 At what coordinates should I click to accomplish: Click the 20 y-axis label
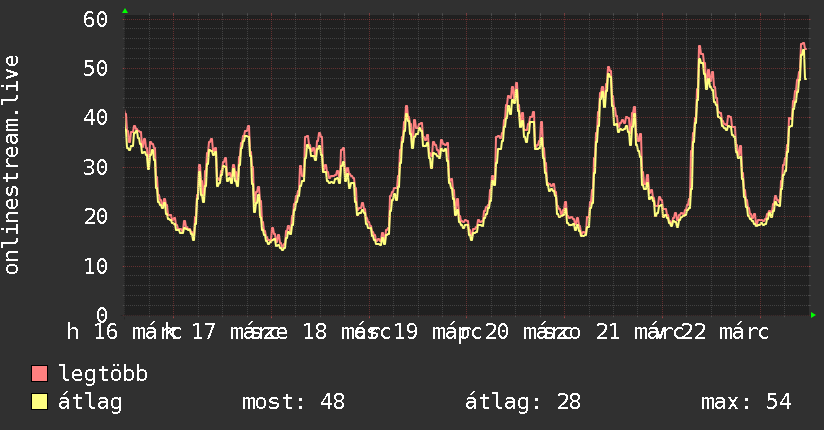pyautogui.click(x=95, y=217)
